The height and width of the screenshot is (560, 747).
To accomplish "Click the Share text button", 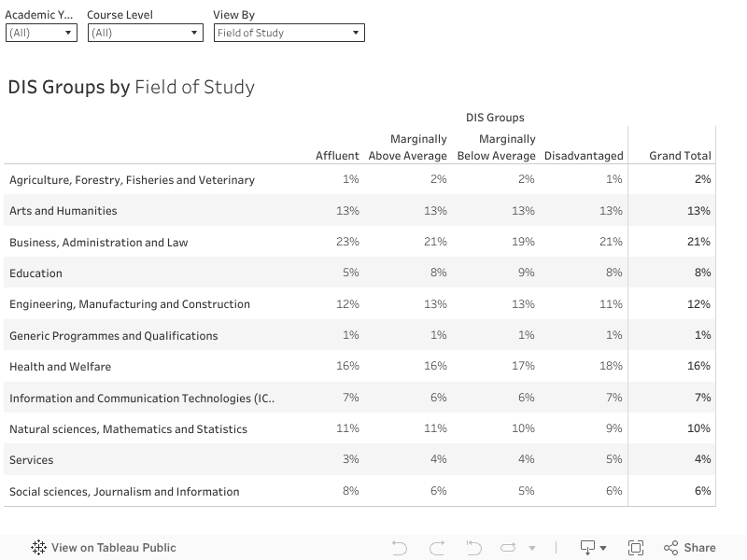I will pyautogui.click(x=699, y=548).
